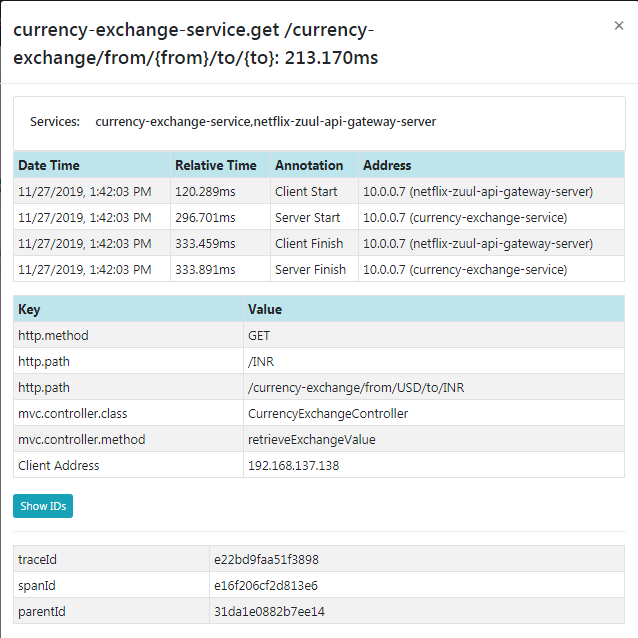Close the span detail dialog
Image resolution: width=638 pixels, height=638 pixels.
click(x=618, y=26)
